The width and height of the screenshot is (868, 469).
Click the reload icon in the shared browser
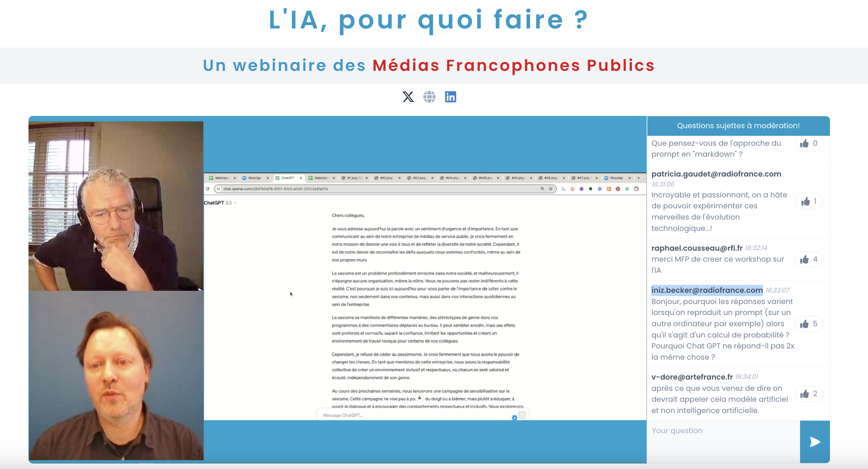[208, 189]
